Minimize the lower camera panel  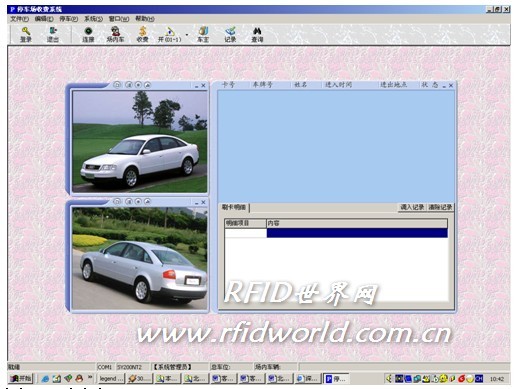coord(196,202)
